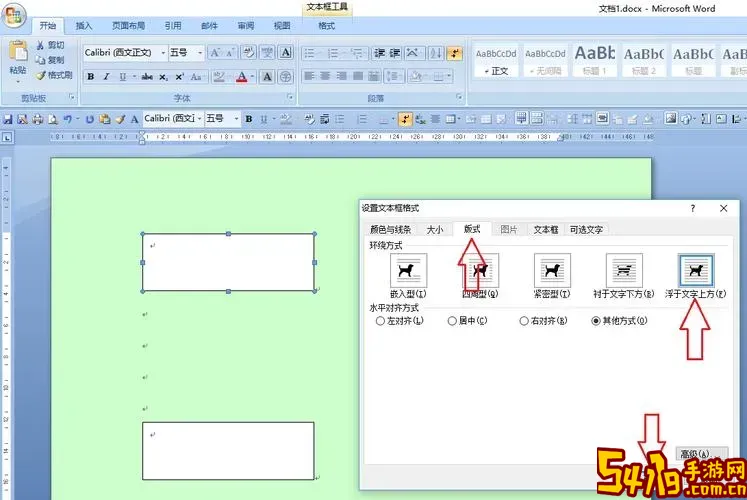747x500 pixels.
Task: Open 可选文字 tab in dialog
Action: point(586,230)
